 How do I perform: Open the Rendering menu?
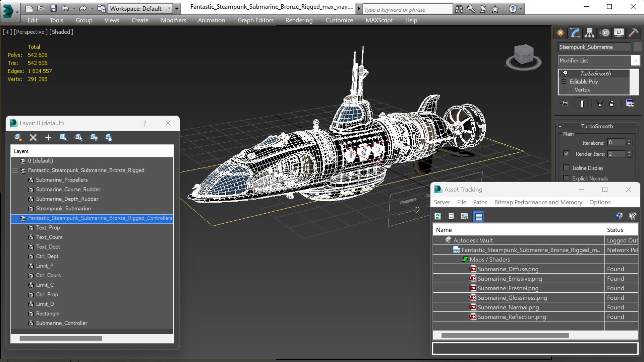coord(299,20)
